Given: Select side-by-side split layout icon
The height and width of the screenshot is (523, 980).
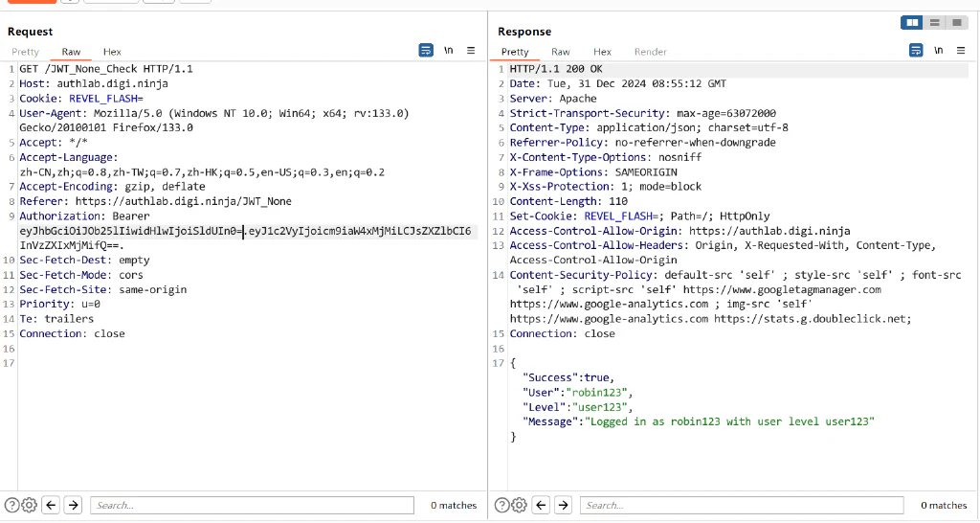Looking at the screenshot, I should click(912, 23).
